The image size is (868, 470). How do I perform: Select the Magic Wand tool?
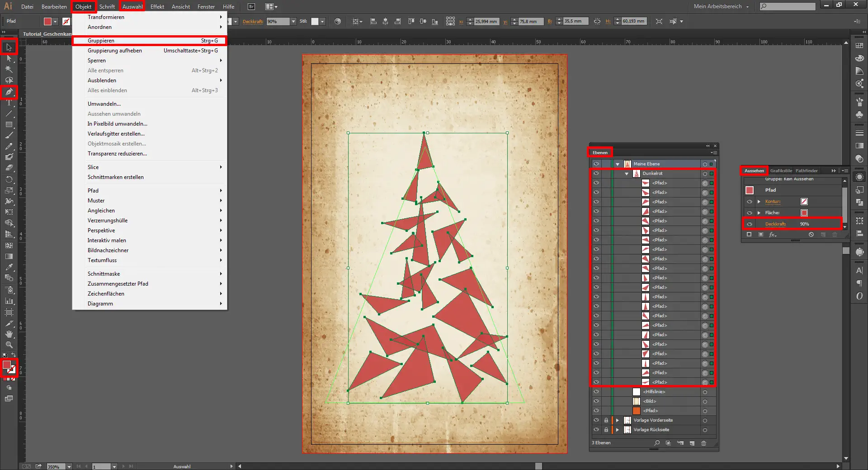pyautogui.click(x=9, y=69)
